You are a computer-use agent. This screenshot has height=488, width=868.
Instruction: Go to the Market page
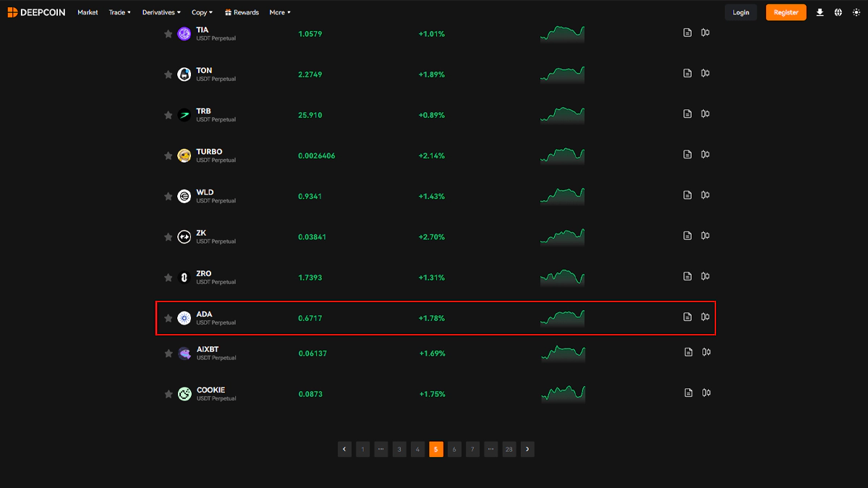point(88,12)
